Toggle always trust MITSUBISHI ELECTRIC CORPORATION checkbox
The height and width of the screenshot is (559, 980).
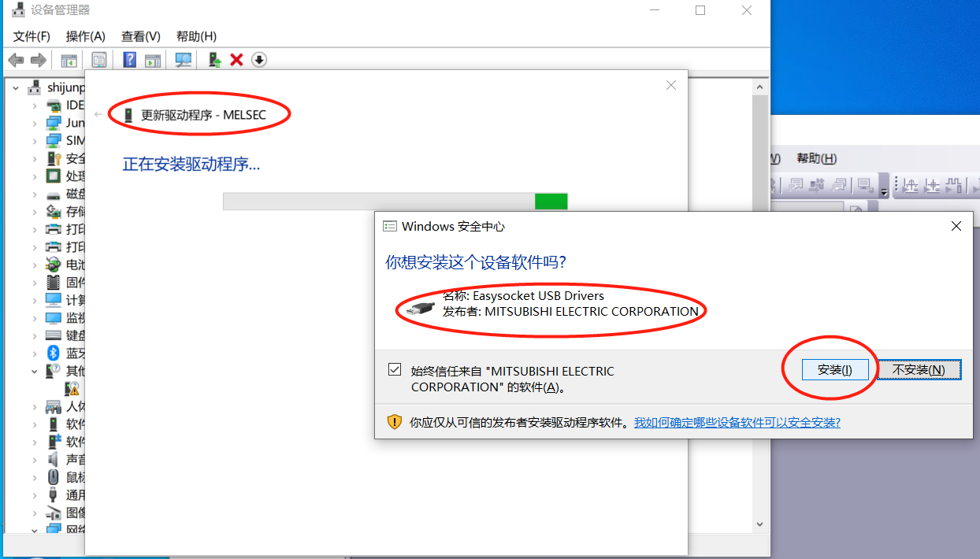pos(395,369)
